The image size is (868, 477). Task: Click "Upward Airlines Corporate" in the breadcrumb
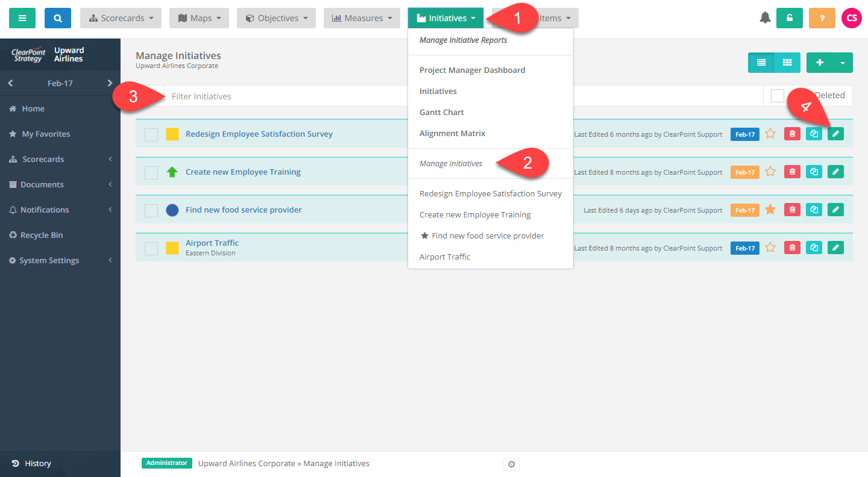tap(247, 463)
